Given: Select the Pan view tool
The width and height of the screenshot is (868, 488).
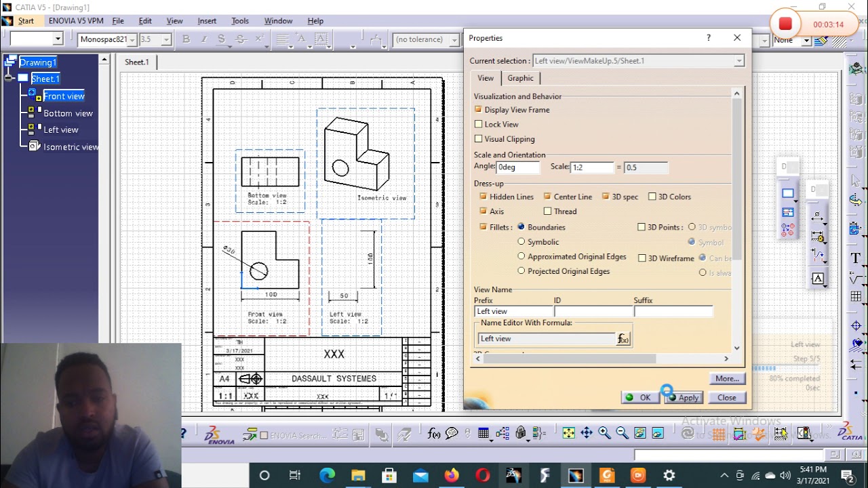Looking at the screenshot, I should pyautogui.click(x=587, y=434).
